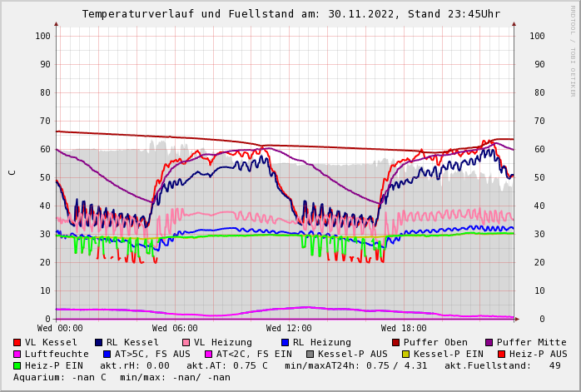This screenshot has width=581, height=392.
Task: Select the Wed 12:00 time axis label
Action: (289, 328)
